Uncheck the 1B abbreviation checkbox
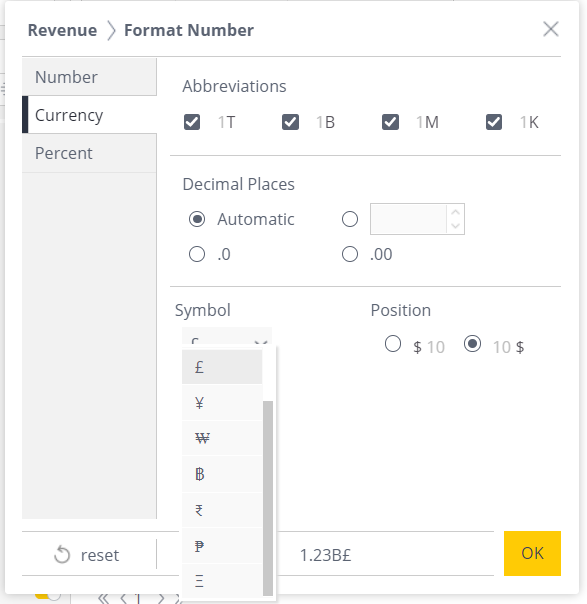This screenshot has height=604, width=587. pyautogui.click(x=290, y=122)
